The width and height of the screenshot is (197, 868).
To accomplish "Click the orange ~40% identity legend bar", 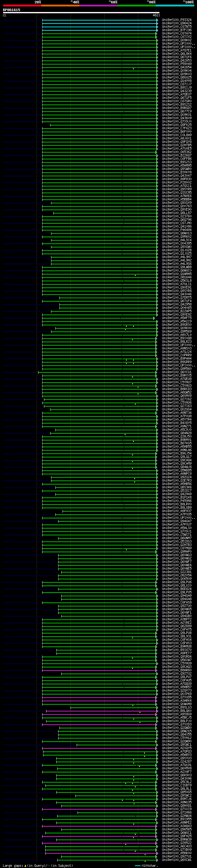I will 60,6.
